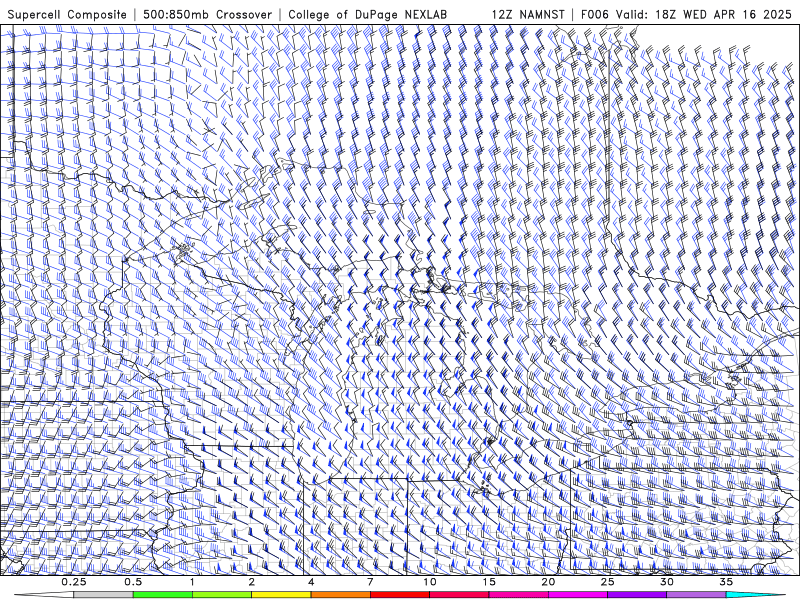The height and width of the screenshot is (600, 800).
Task: Click the lavender 30–35 color bar segment
Action: 696,595
